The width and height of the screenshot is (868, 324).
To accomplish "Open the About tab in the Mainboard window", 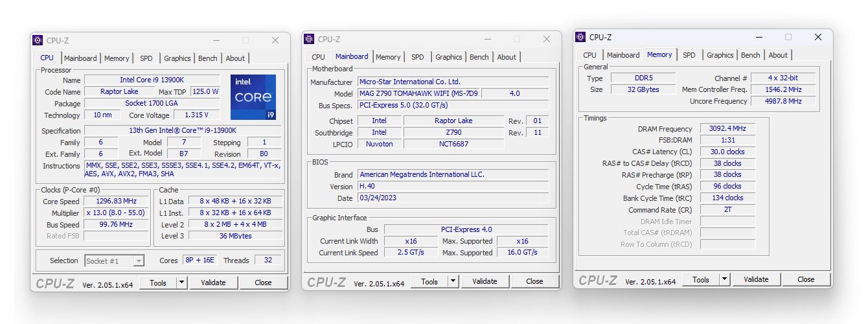I will [x=507, y=57].
